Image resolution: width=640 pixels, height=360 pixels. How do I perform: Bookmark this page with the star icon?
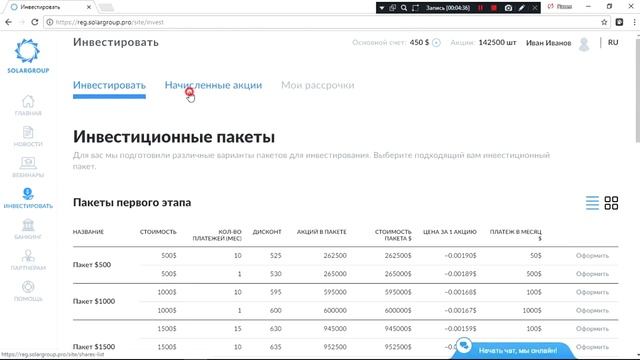coord(604,22)
